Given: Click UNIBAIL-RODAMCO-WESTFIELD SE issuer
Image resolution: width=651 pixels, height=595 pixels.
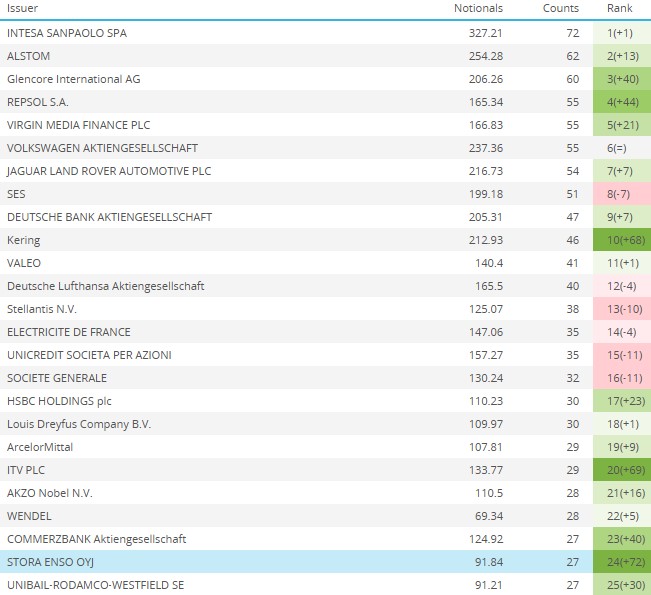Looking at the screenshot, I should 95,584.
